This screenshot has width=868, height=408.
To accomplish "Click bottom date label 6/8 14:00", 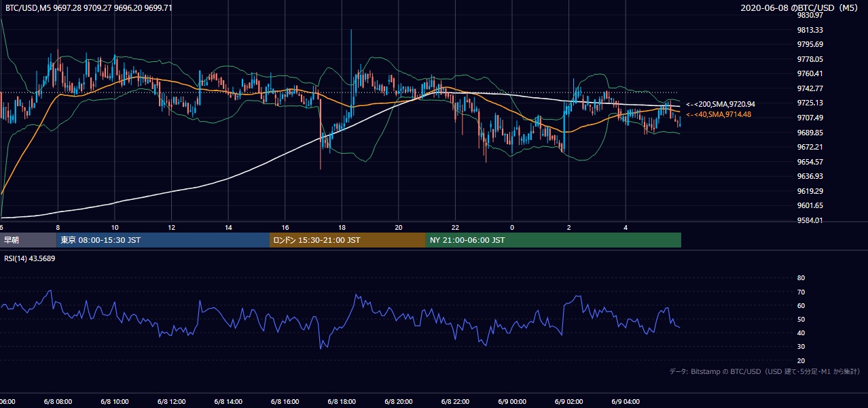I will point(228,402).
